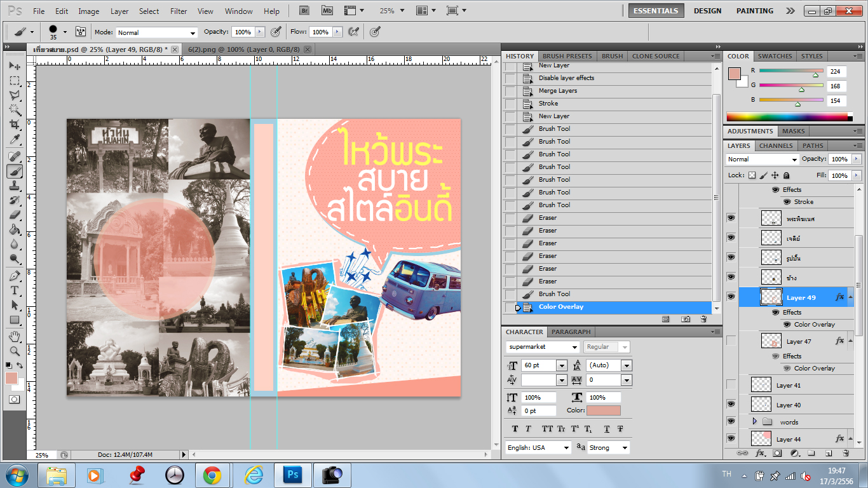Select the Merge Layers history state

pyautogui.click(x=558, y=91)
